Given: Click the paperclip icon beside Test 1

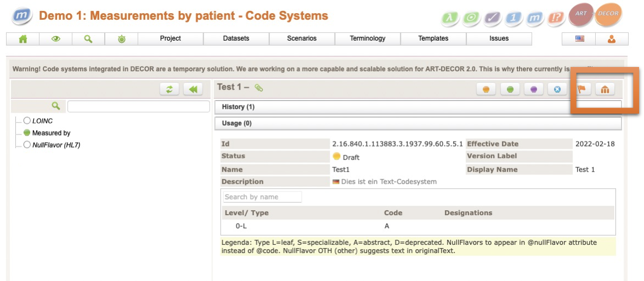Looking at the screenshot, I should click(x=259, y=88).
